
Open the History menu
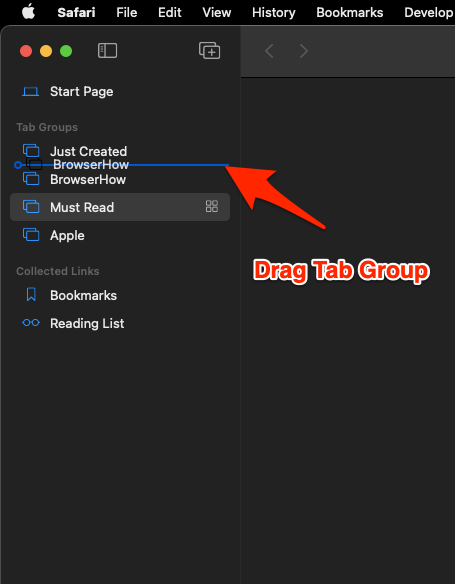click(x=274, y=13)
